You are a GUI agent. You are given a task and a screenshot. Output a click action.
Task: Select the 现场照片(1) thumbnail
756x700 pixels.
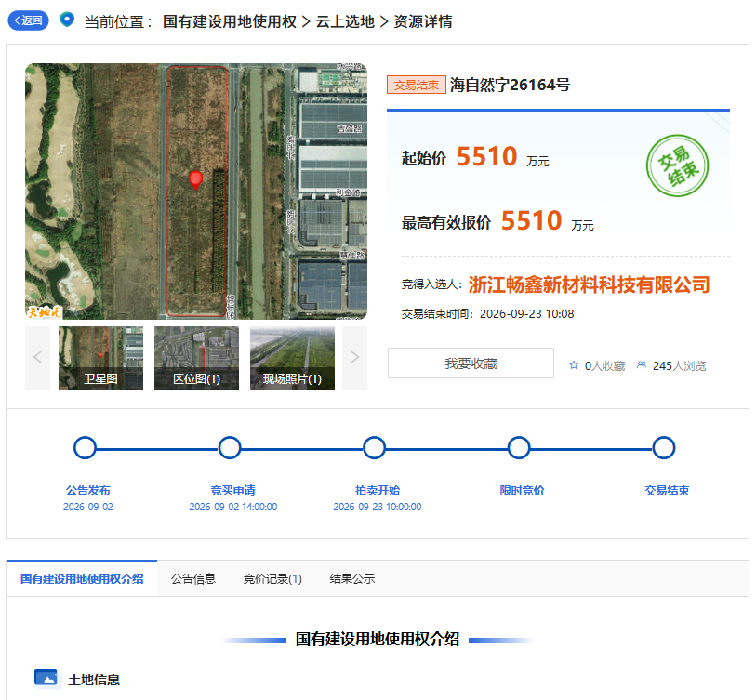coord(292,358)
